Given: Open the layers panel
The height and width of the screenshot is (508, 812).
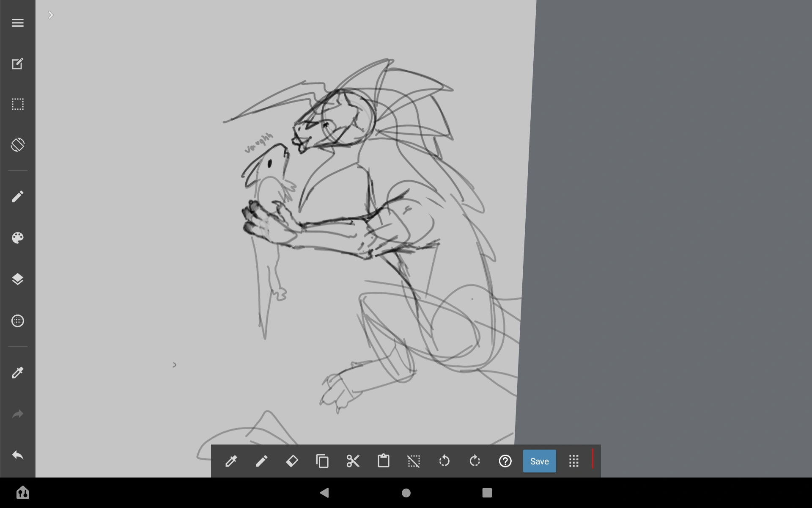Looking at the screenshot, I should (x=17, y=279).
